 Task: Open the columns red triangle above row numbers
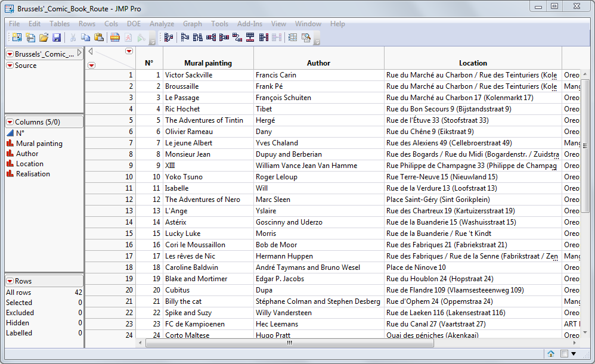tap(129, 51)
